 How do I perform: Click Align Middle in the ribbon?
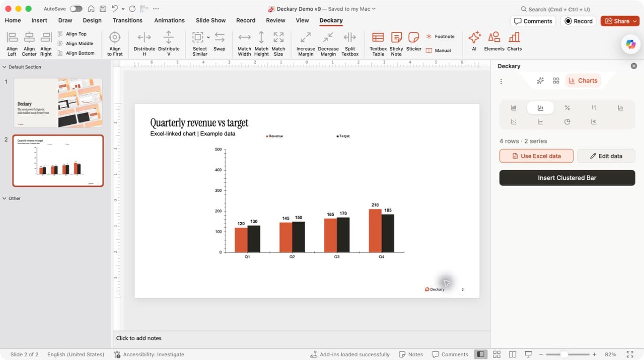[76, 44]
